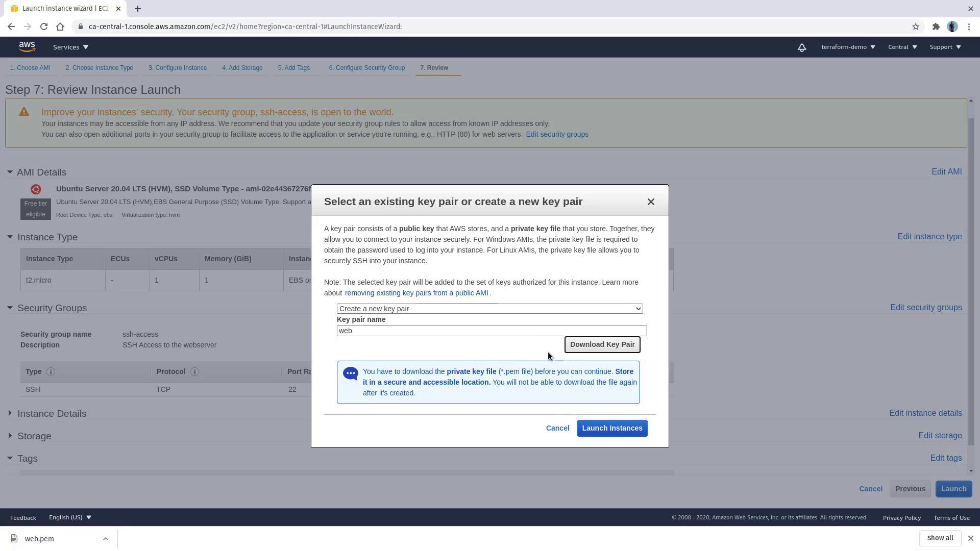The height and width of the screenshot is (551, 980).
Task: Close the key pair dialog with X
Action: tap(651, 202)
